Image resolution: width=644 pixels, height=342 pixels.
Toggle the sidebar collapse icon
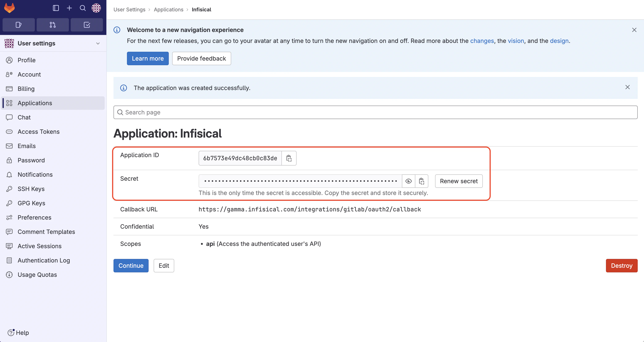tap(56, 8)
